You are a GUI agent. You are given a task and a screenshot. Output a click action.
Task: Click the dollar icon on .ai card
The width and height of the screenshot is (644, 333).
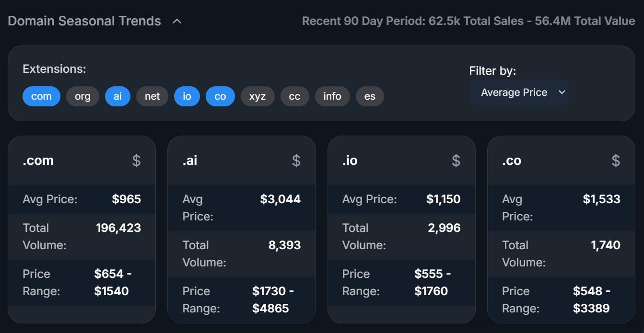pyautogui.click(x=296, y=161)
